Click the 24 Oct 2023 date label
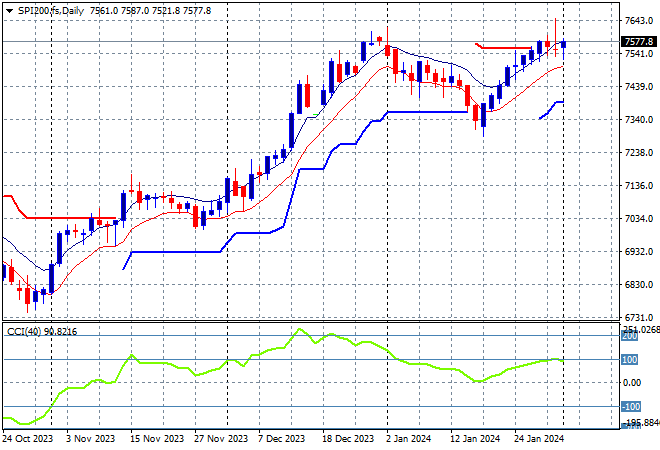This screenshot has height=450, width=660. (26, 439)
